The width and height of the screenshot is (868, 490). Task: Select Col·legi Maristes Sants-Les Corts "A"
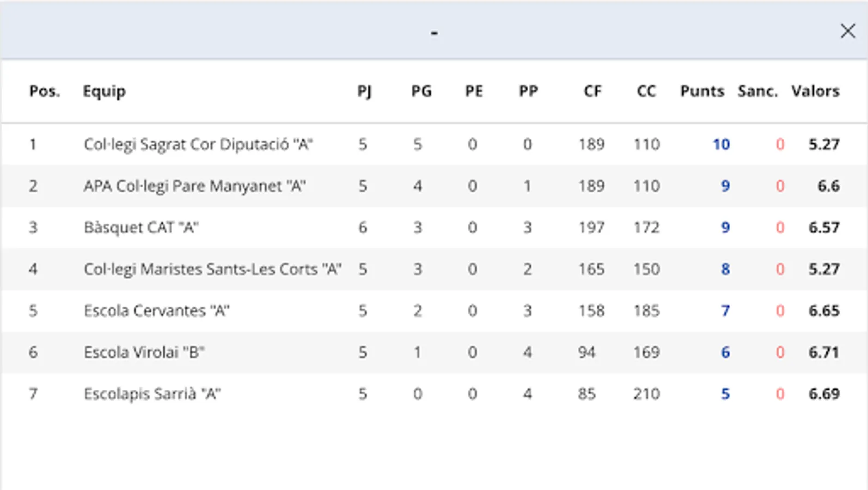click(212, 269)
